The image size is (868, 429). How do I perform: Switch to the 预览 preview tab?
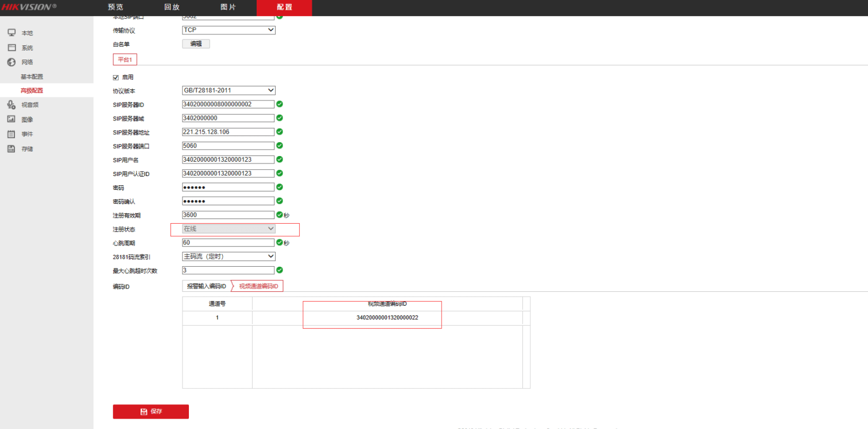[x=115, y=7]
